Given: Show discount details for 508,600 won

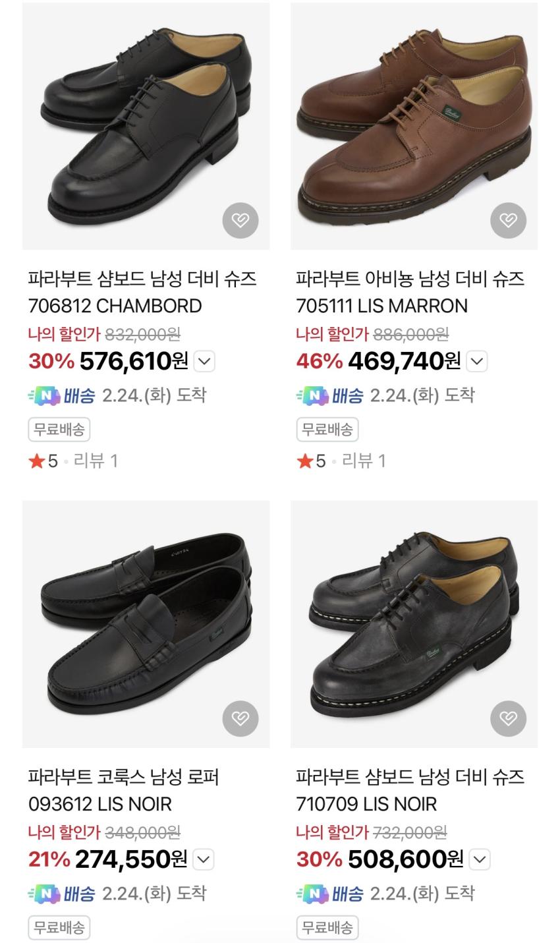Looking at the screenshot, I should [480, 859].
